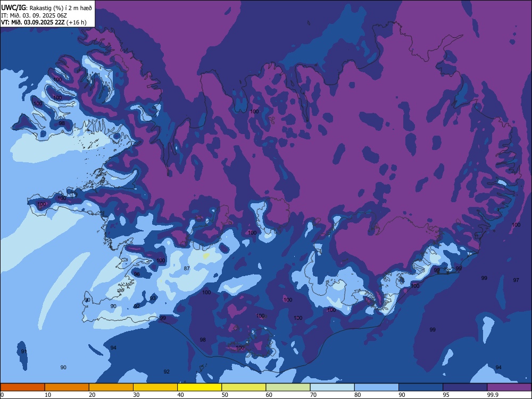
Task: Click the valid time 'VT: Mið. 03.09.2025 22Z (+16 h)'
Action: [x=44, y=22]
